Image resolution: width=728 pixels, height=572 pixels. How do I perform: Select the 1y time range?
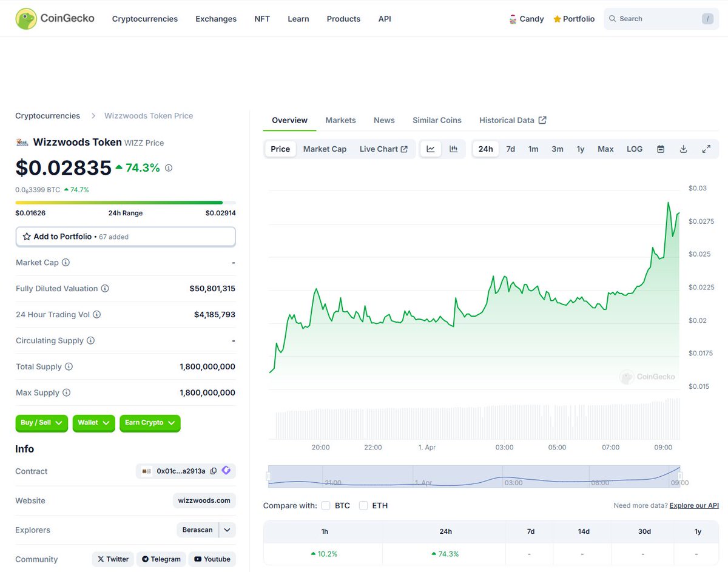[x=581, y=149]
